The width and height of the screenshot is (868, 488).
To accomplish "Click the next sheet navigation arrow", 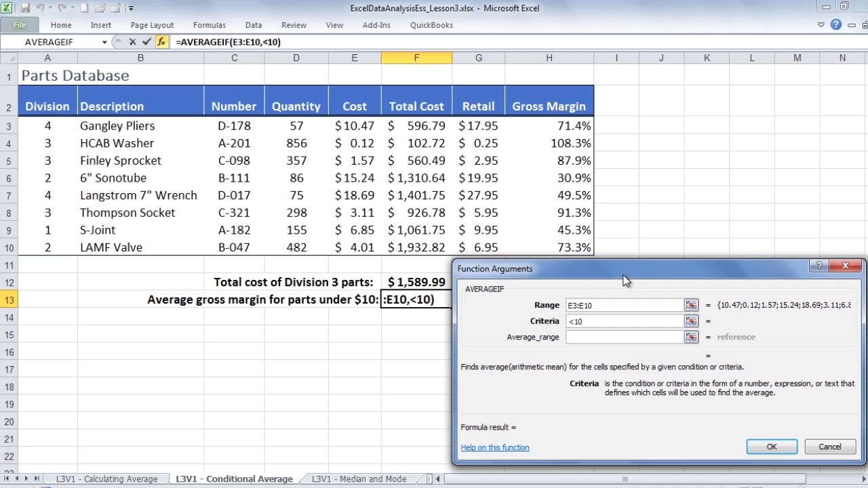I will [28, 479].
